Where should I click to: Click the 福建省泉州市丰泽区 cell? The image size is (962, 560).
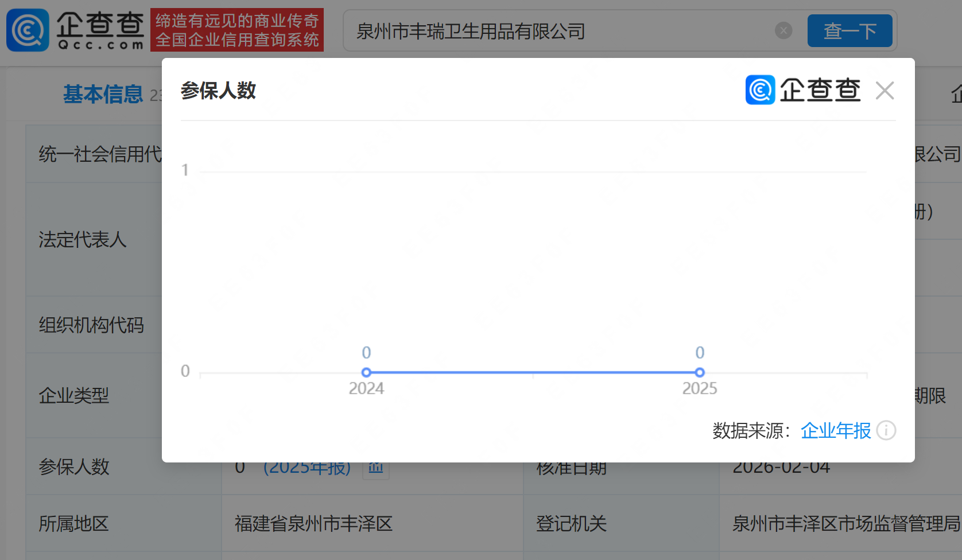[313, 523]
